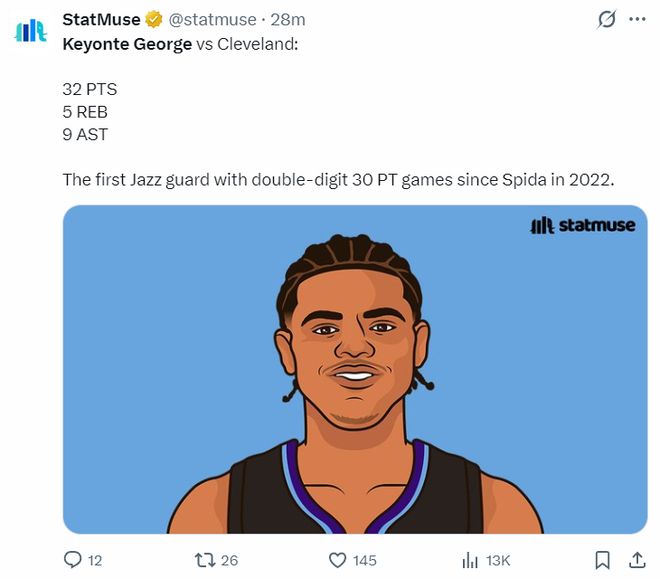Click the reply speech bubble icon
This screenshot has width=660, height=579.
[72, 560]
